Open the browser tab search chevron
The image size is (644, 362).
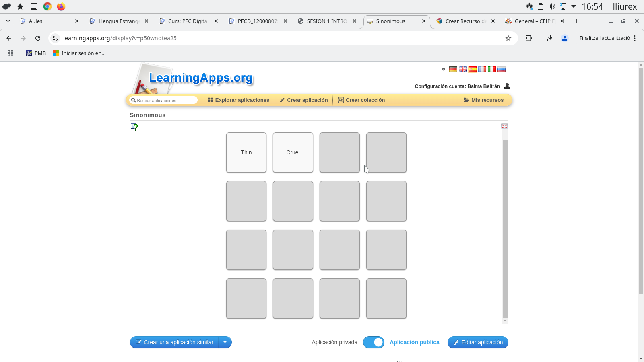click(x=7, y=21)
